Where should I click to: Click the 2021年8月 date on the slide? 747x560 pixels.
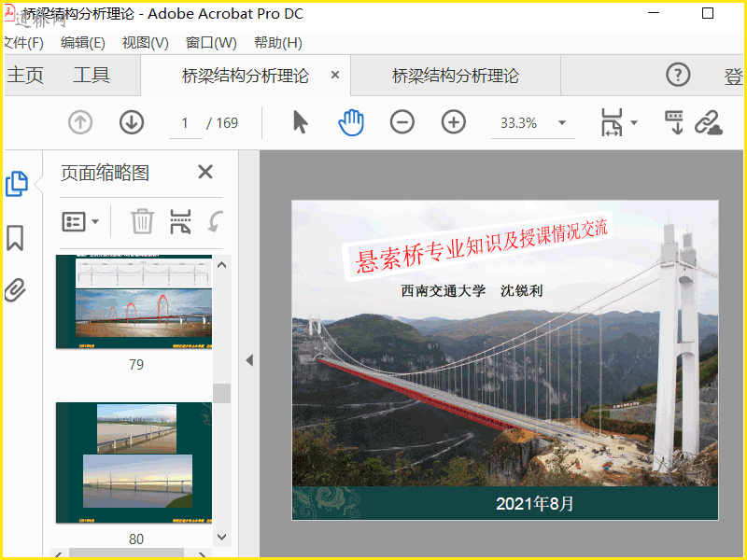click(x=534, y=503)
